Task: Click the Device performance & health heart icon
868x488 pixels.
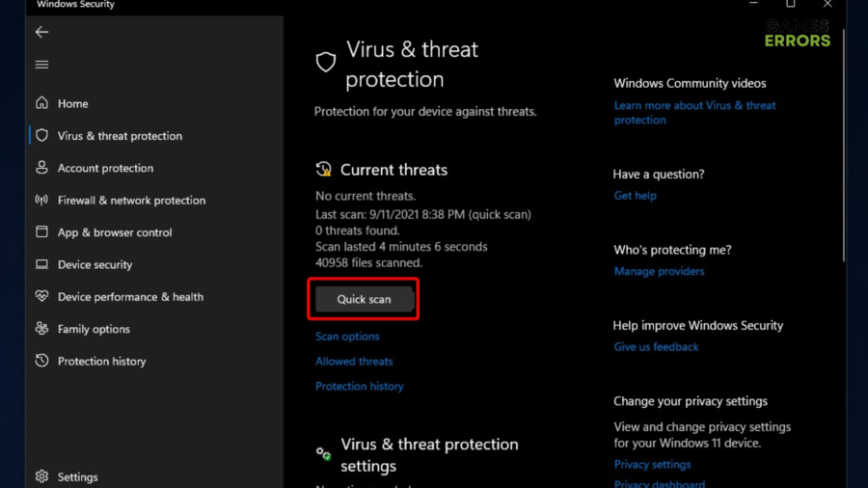Action: (x=41, y=297)
